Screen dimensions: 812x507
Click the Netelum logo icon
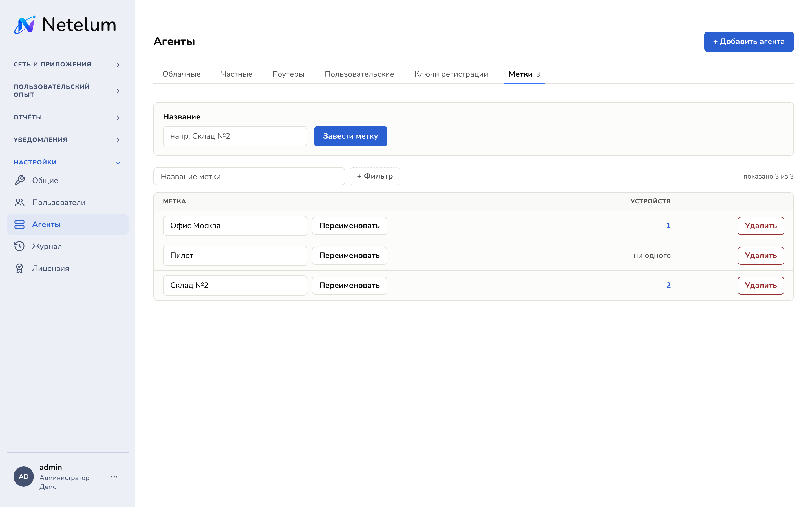[25, 25]
